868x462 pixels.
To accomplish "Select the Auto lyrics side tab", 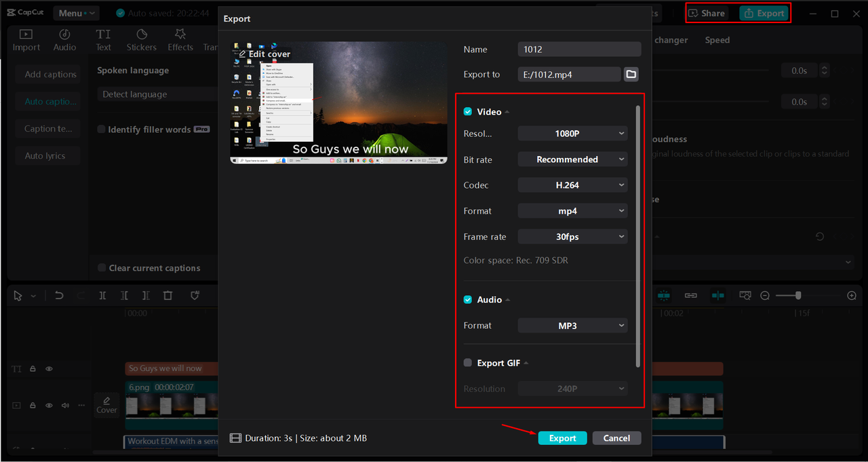I will tap(49, 156).
